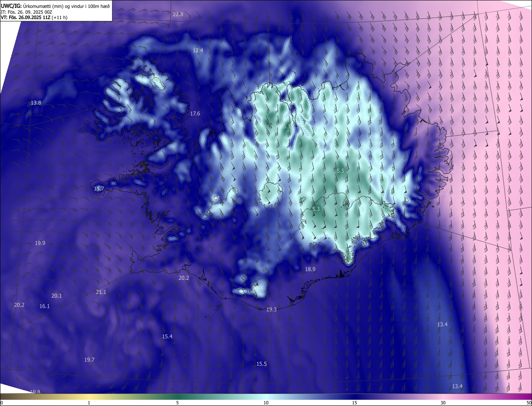Click the 19.3 value label on map
Screen dimensions: 532x406
pos(271,309)
